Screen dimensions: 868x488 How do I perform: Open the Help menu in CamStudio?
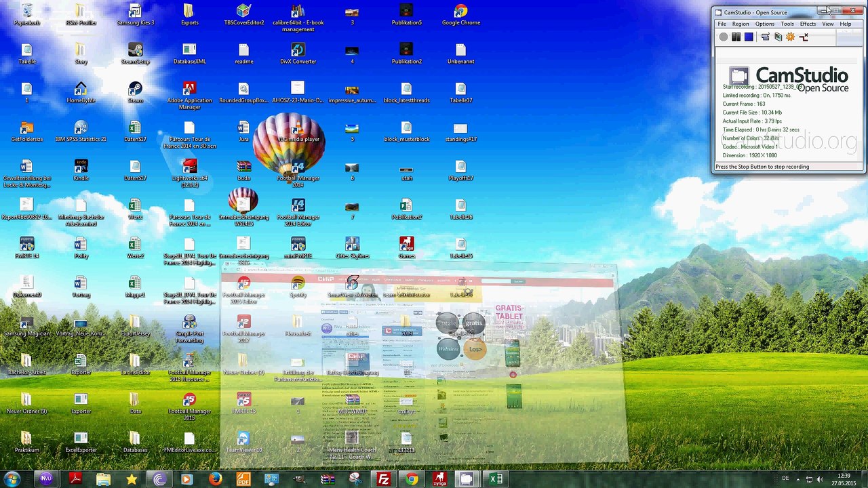tap(846, 24)
